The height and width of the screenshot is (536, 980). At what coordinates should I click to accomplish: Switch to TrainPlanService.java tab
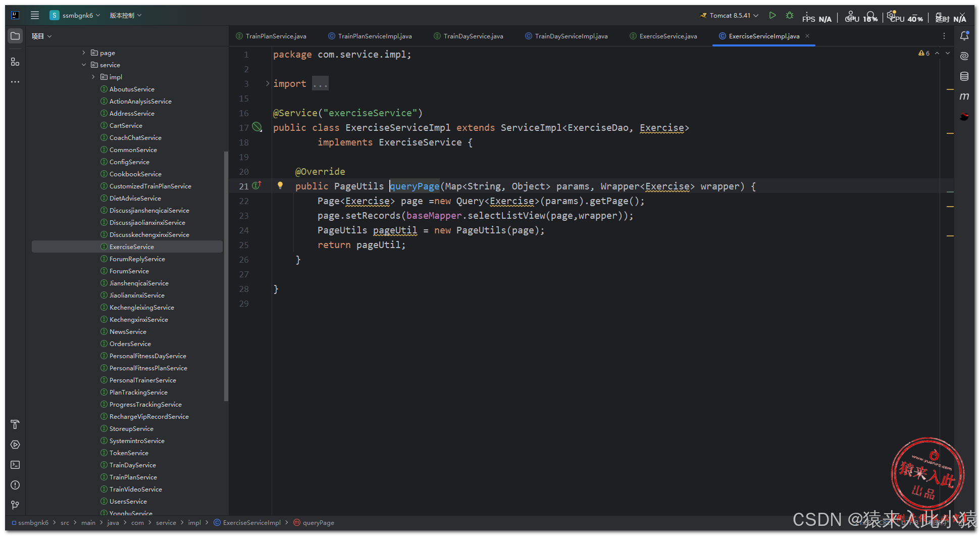(271, 36)
